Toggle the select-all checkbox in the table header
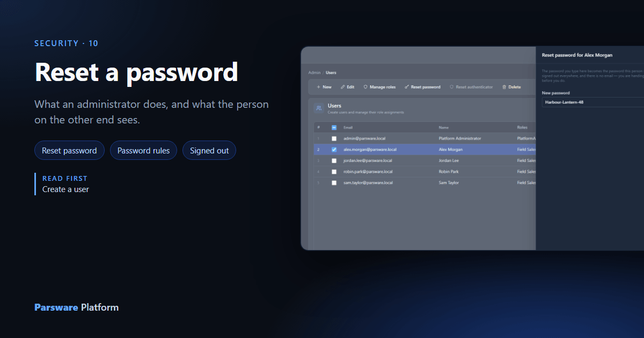The image size is (644, 338). [334, 128]
